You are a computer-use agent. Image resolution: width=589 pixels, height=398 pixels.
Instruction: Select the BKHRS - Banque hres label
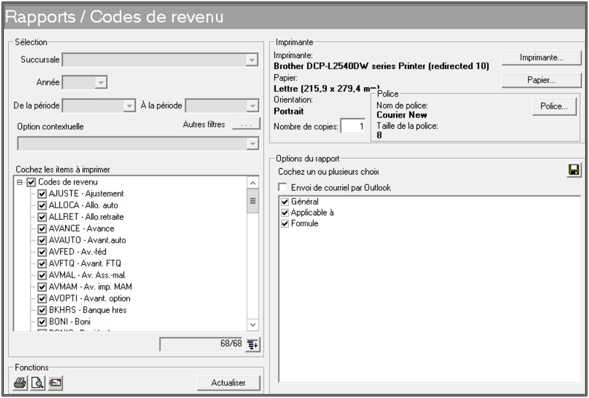(88, 310)
